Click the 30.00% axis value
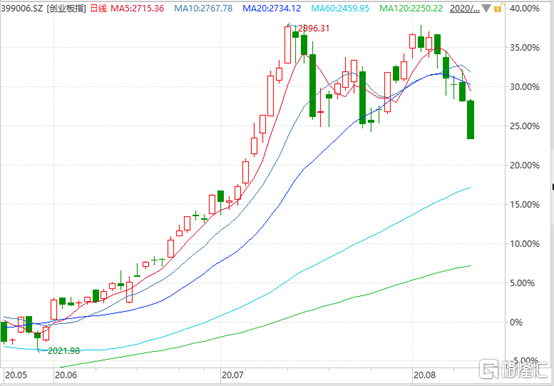This screenshot has height=386, width=554. (x=525, y=87)
